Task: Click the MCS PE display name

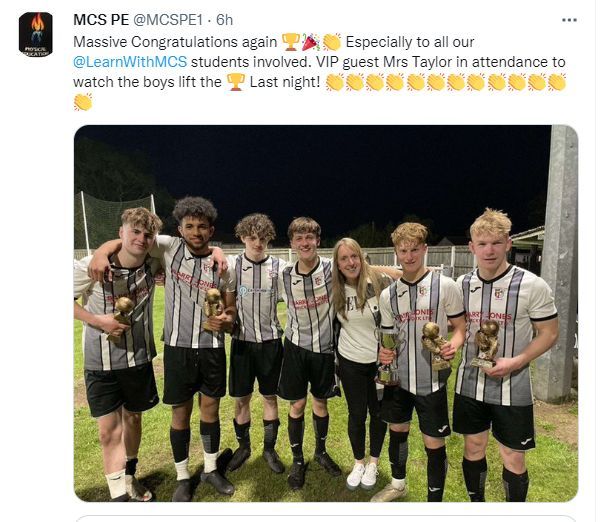Action: pyautogui.click(x=101, y=20)
